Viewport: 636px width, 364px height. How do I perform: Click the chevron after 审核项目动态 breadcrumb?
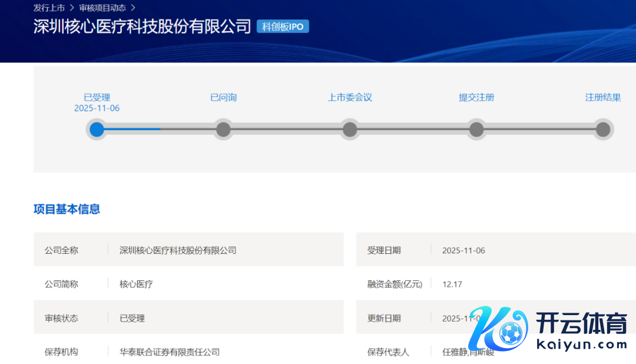(x=133, y=8)
